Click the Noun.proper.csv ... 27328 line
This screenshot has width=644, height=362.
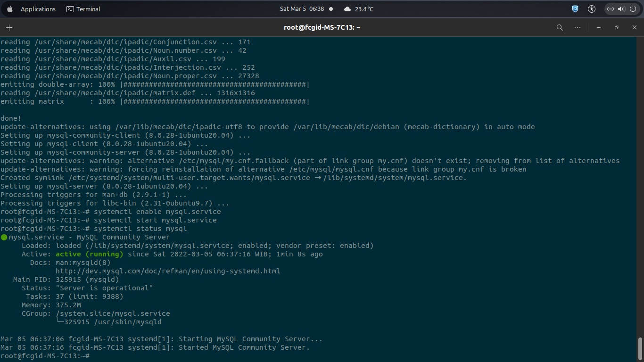pos(130,76)
